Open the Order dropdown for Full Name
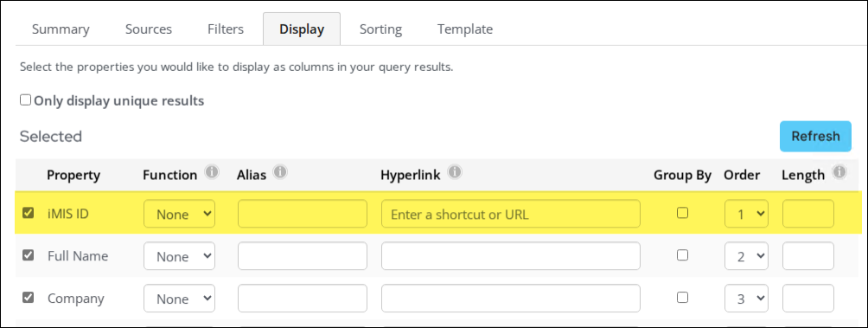The image size is (868, 328). (746, 256)
